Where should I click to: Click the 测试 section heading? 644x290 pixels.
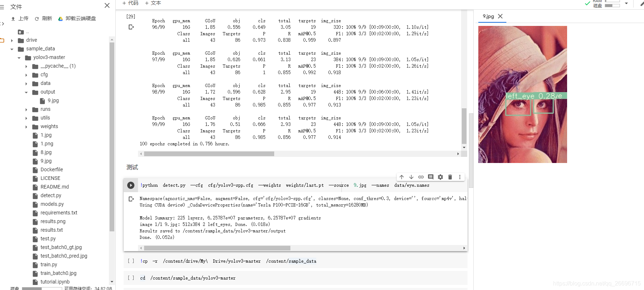[x=132, y=167]
